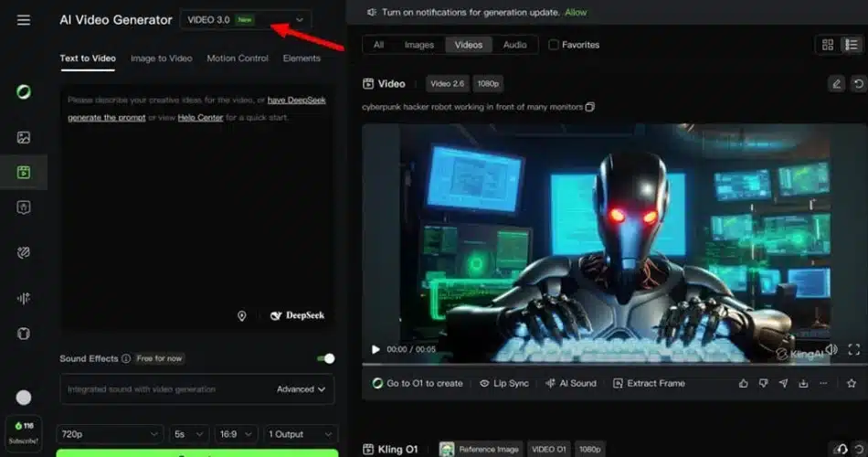Mute the video volume
This screenshot has height=457, width=868.
[x=831, y=349]
